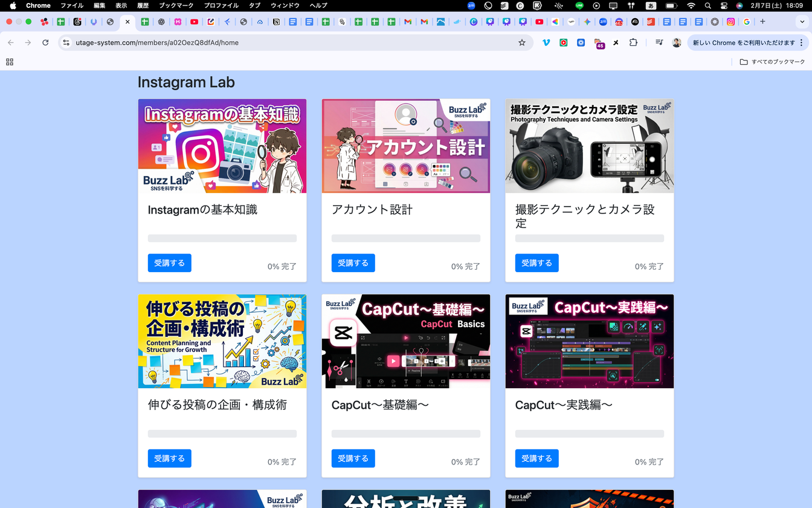The height and width of the screenshot is (508, 812).
Task: Open the 伸びる投稿の企画・構成術 thumbnail image
Action: (222, 341)
